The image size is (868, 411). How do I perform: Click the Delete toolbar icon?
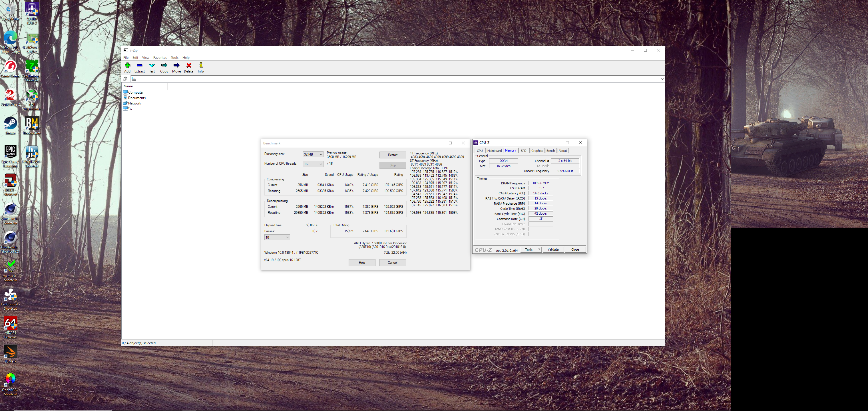coord(189,67)
